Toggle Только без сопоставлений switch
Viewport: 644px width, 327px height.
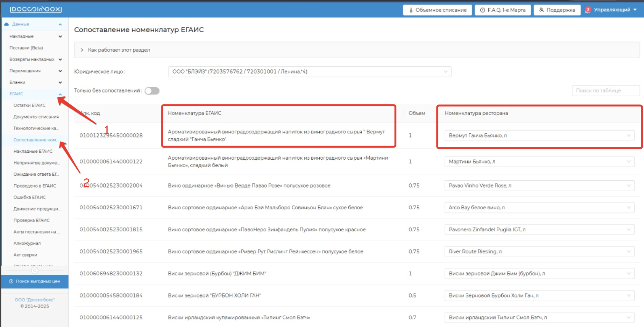click(152, 91)
